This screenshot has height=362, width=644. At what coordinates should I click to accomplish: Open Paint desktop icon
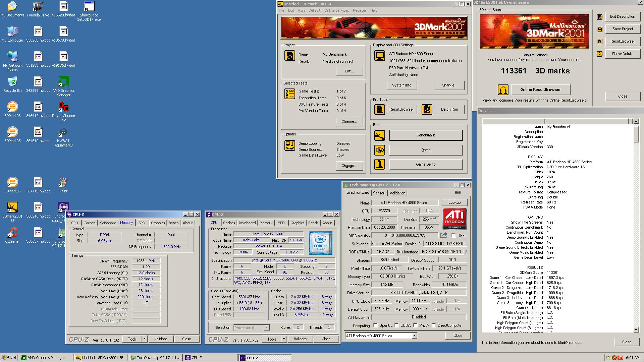tap(63, 185)
